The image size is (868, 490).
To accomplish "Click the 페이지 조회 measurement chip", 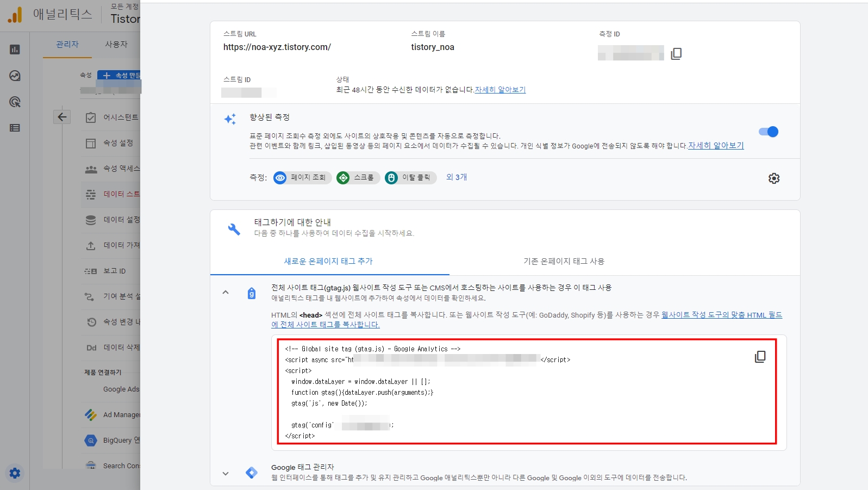I will click(302, 178).
